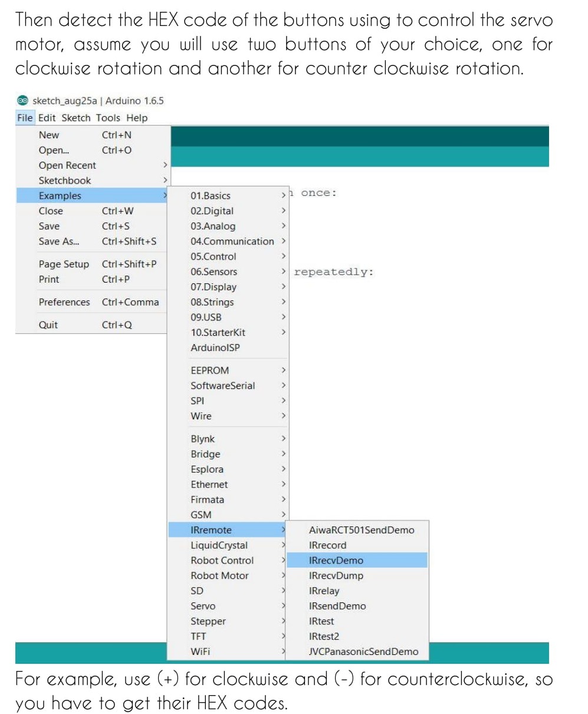Expand the Sketchbook submenu
Screen dimensions: 588x714
(92, 181)
